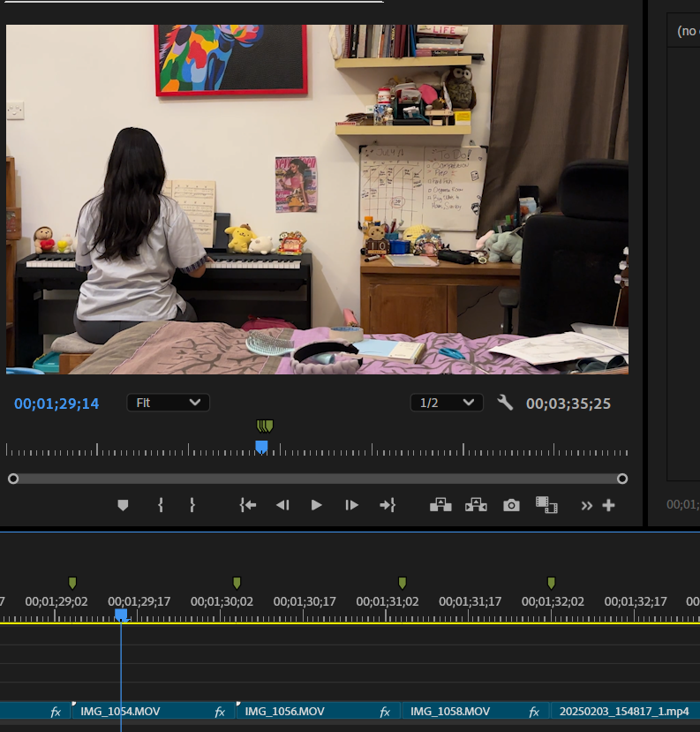Expand the transport overflow double-arrow menu
Image resolution: width=700 pixels, height=732 pixels.
[x=586, y=505]
